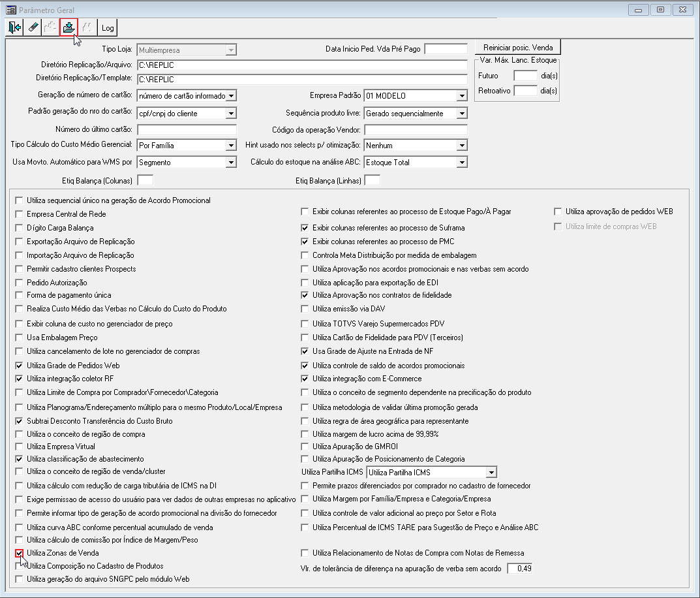Uncheck Usa Grade de Ajuste na Entrada de NF

(305, 351)
